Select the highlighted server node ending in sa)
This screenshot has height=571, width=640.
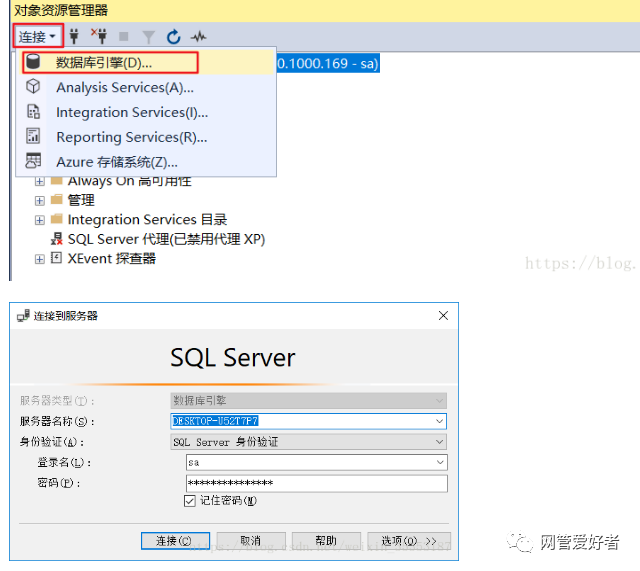pyautogui.click(x=328, y=64)
